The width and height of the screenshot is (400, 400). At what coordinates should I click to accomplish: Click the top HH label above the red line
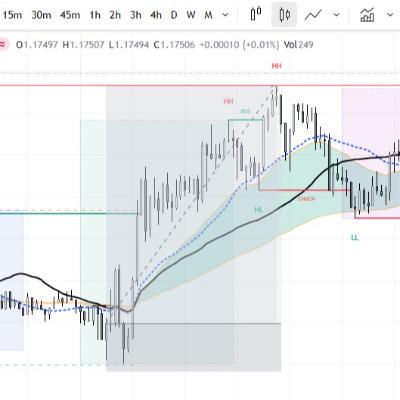277,66
